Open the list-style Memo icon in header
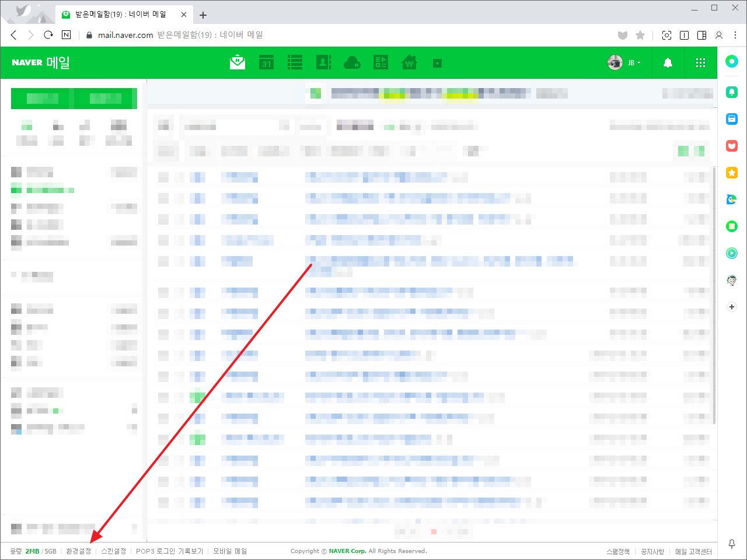This screenshot has width=747, height=560. (x=295, y=62)
